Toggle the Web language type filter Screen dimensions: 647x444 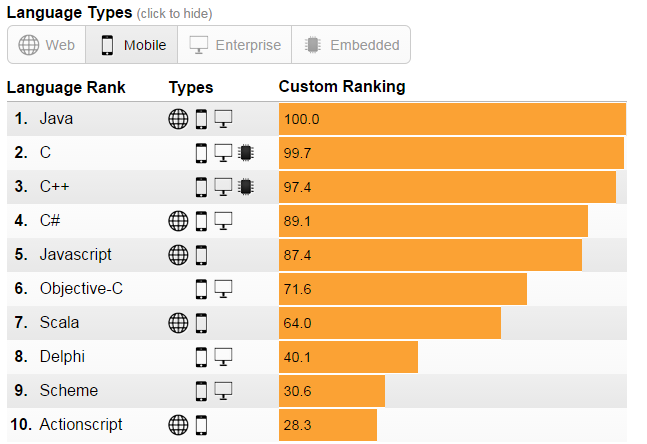tap(47, 45)
